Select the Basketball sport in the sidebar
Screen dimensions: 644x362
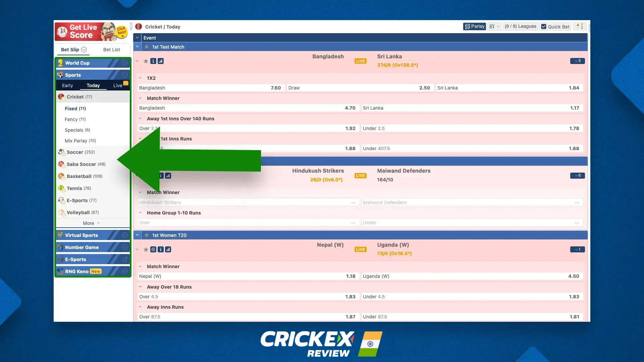[79, 176]
